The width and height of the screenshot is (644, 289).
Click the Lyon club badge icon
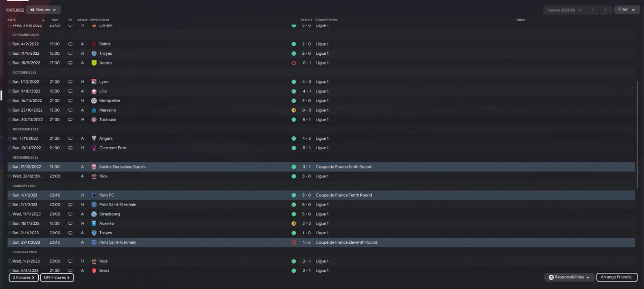tap(94, 81)
